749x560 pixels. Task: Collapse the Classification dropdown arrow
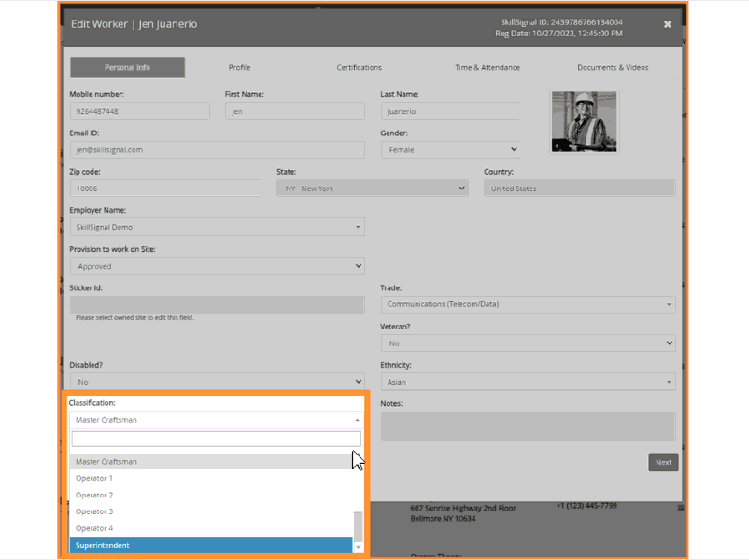coord(357,420)
